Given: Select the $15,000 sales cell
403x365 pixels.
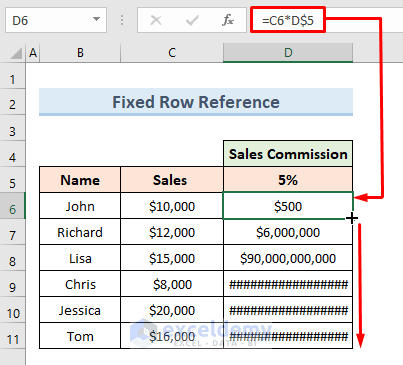Looking at the screenshot, I should click(172, 258).
